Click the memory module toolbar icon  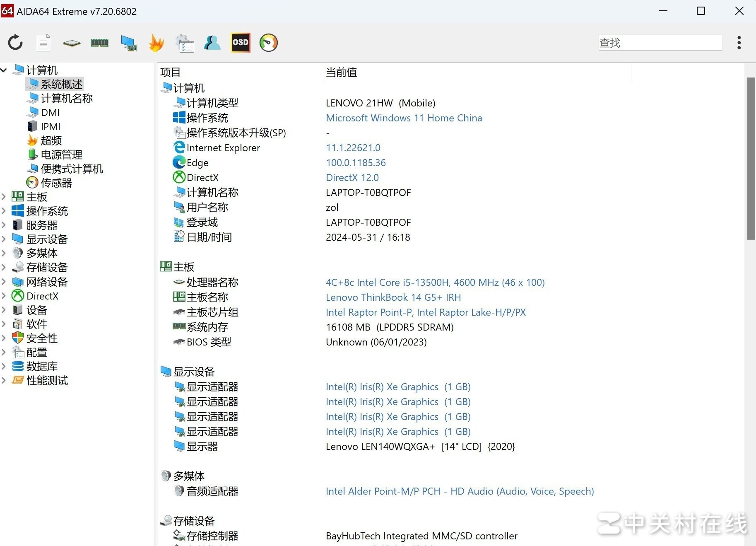click(x=99, y=43)
